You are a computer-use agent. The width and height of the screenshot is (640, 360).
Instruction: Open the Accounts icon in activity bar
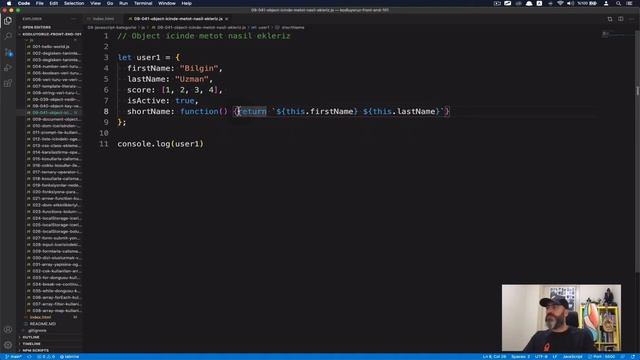click(x=8, y=329)
